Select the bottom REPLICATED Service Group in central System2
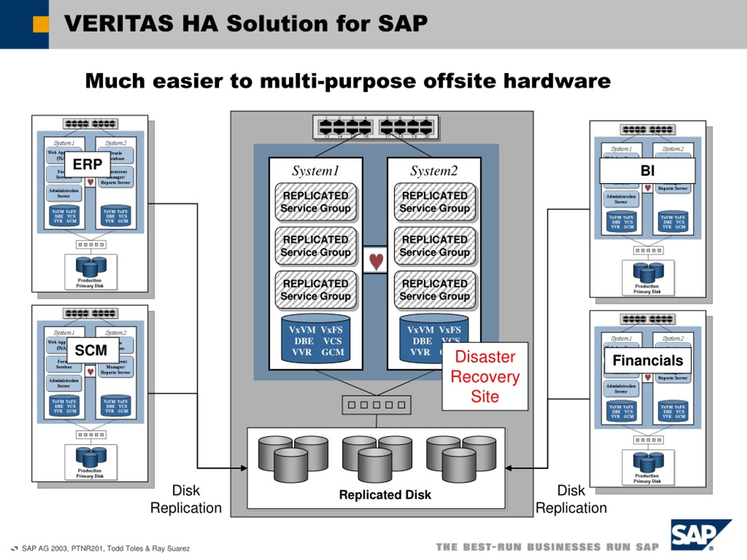747x560 pixels. tap(434, 290)
